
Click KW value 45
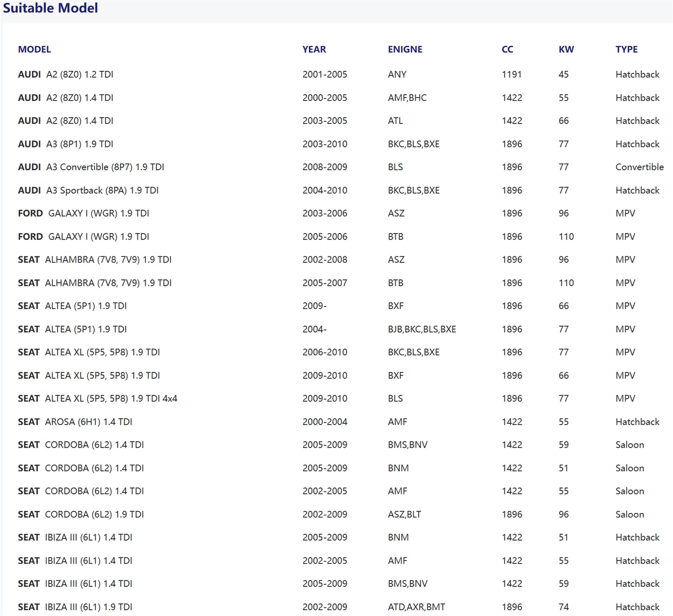coord(564,74)
